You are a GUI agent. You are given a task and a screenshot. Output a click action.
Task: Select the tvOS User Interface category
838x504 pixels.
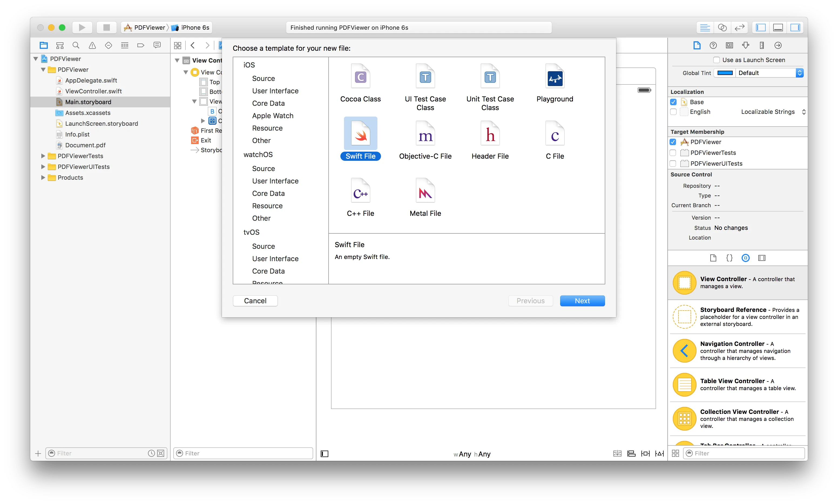tap(275, 258)
